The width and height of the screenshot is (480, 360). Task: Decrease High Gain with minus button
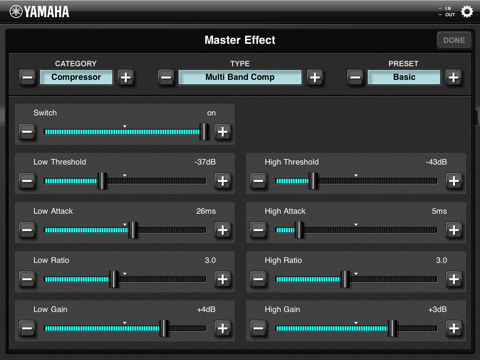point(258,328)
